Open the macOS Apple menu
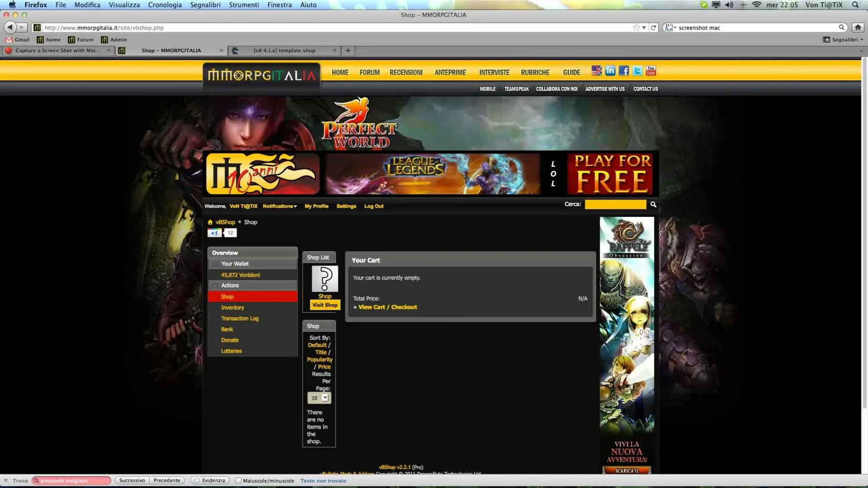The width and height of the screenshot is (868, 488). coord(12,5)
